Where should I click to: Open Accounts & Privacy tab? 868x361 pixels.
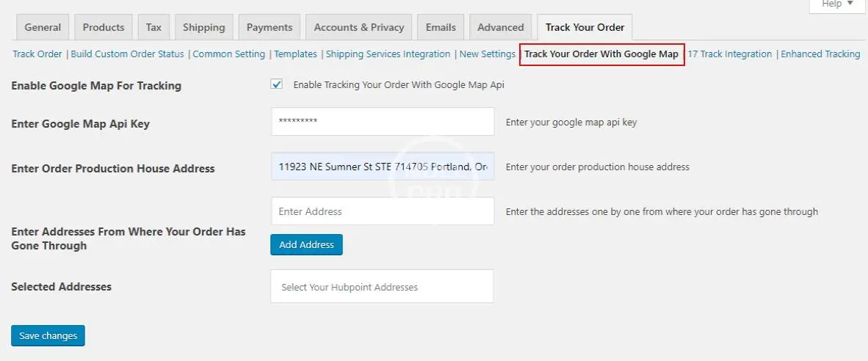[359, 27]
